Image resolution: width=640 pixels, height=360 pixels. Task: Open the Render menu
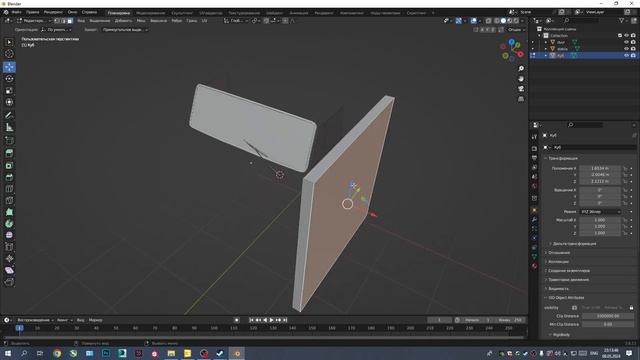pos(53,12)
